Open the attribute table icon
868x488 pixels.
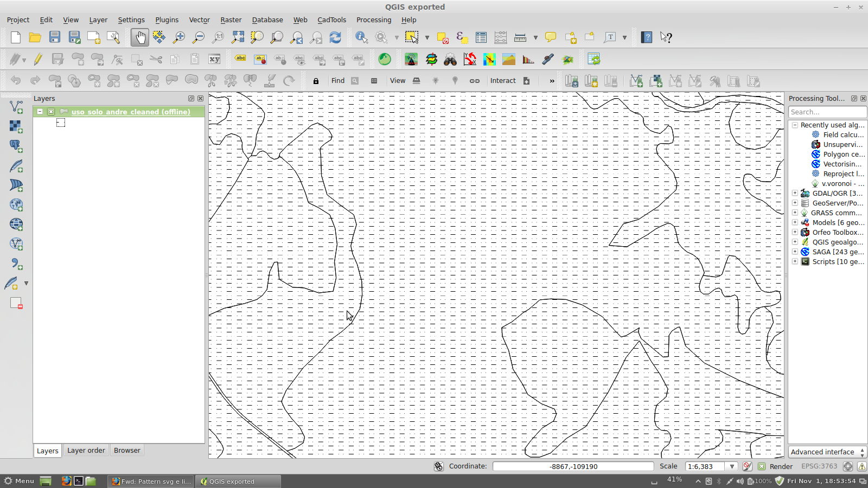(x=481, y=37)
